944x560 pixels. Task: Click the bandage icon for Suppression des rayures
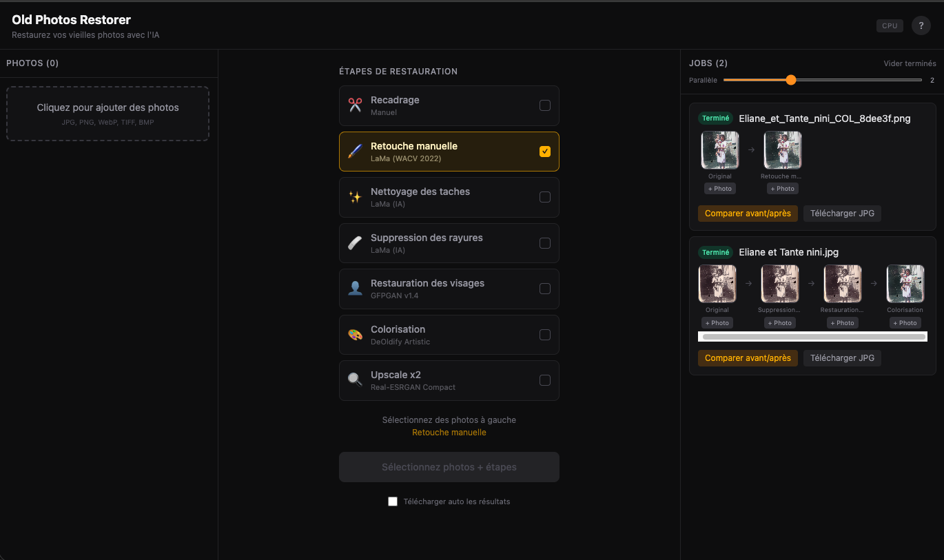pyautogui.click(x=355, y=243)
